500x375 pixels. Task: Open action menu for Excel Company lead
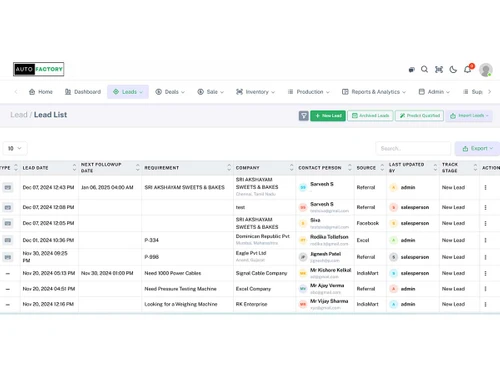coord(485,289)
